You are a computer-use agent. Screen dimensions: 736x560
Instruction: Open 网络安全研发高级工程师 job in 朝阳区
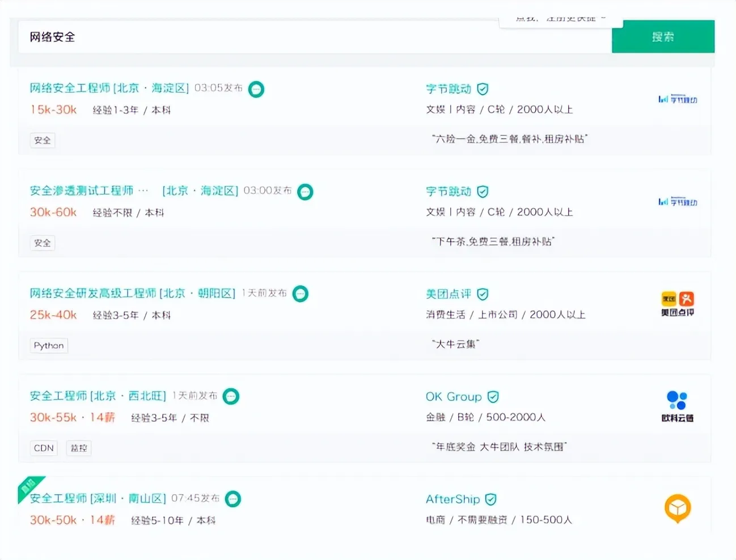(x=132, y=294)
